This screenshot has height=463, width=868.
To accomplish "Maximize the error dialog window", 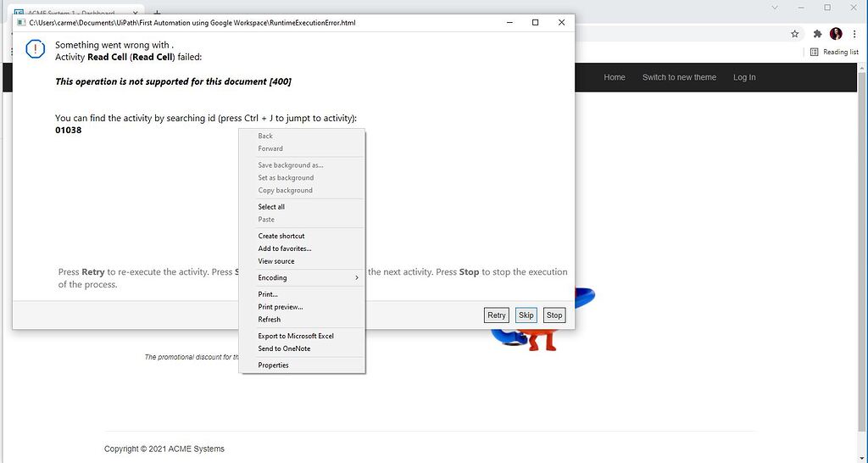I will click(x=536, y=23).
